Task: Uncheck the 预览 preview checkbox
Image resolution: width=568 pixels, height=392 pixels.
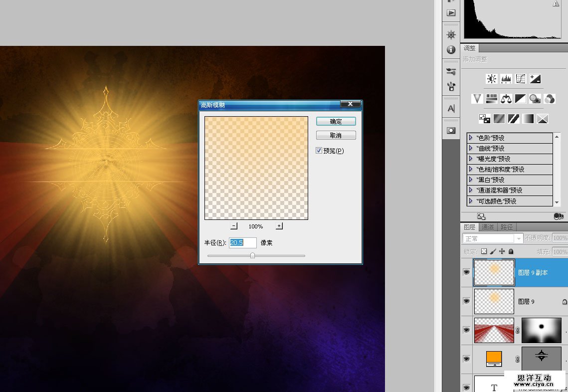Action: pyautogui.click(x=319, y=150)
